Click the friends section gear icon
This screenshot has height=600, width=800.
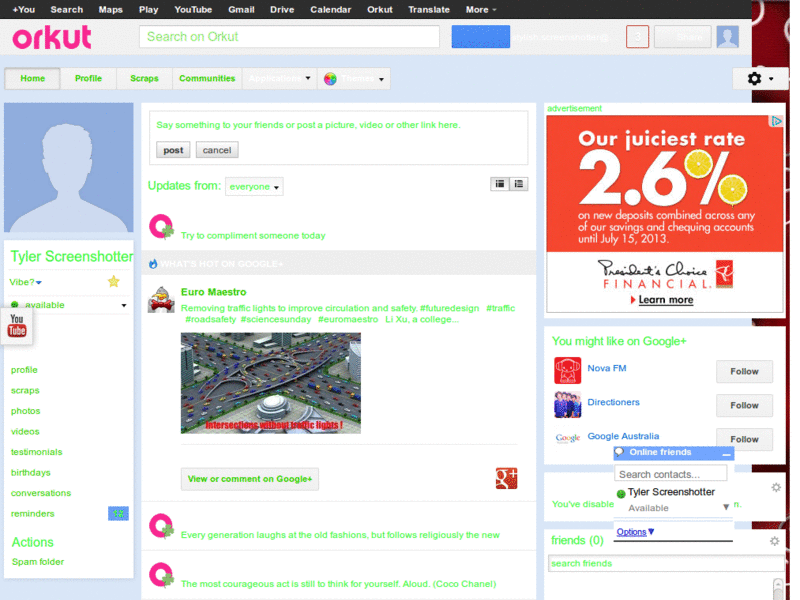pyautogui.click(x=774, y=541)
